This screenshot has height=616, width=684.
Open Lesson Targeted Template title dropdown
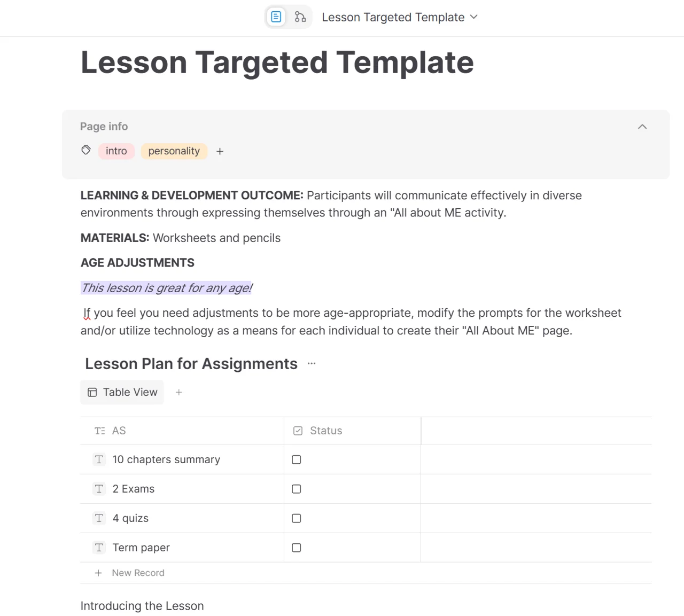coord(400,17)
